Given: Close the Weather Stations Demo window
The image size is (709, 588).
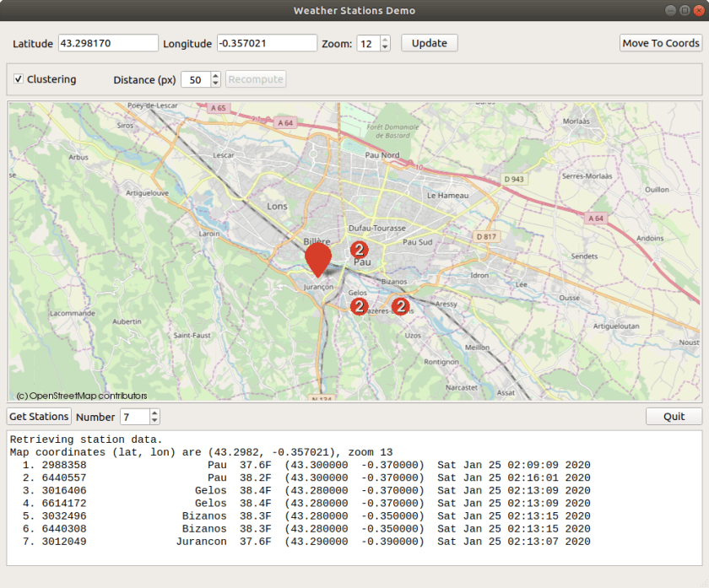Looking at the screenshot, I should [x=698, y=10].
